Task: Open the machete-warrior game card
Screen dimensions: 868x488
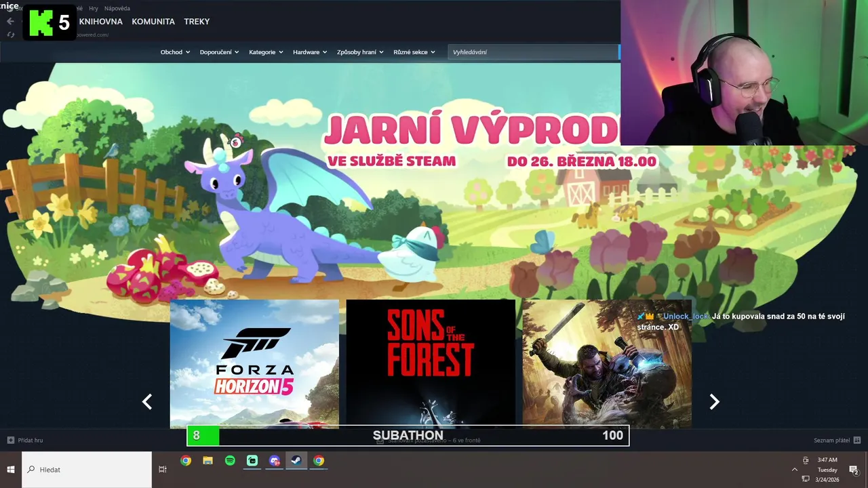Action: point(607,364)
